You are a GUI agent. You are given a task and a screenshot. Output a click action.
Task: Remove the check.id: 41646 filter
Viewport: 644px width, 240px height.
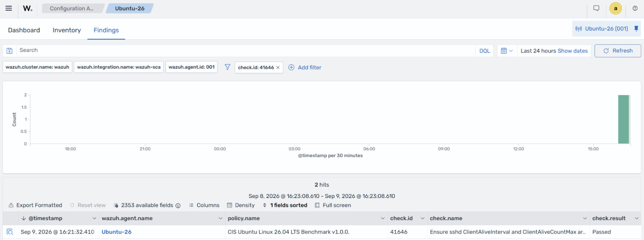(278, 67)
